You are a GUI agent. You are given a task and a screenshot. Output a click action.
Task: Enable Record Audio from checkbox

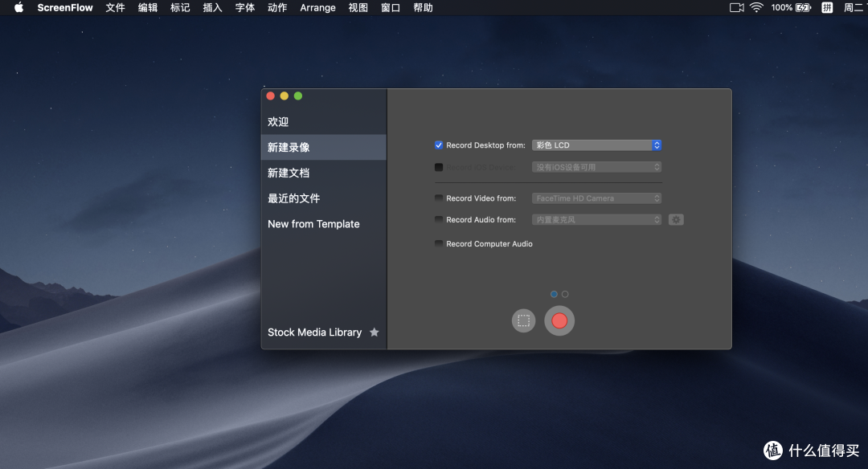(x=439, y=219)
